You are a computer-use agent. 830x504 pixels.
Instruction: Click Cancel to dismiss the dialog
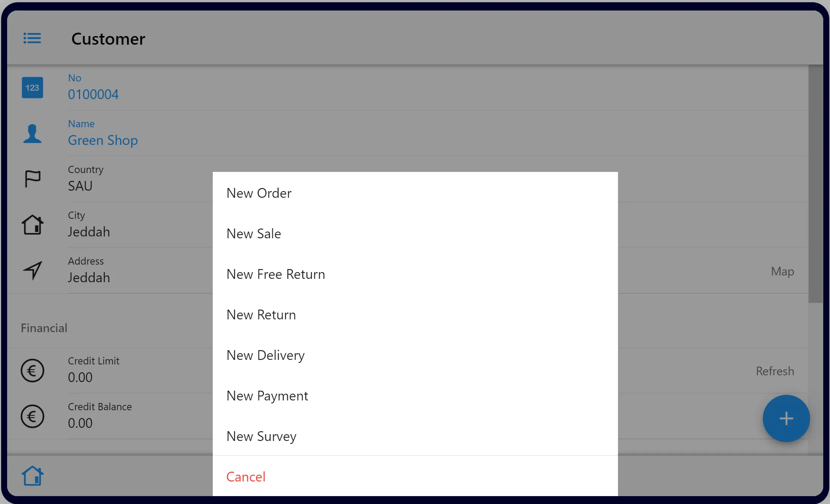[245, 476]
